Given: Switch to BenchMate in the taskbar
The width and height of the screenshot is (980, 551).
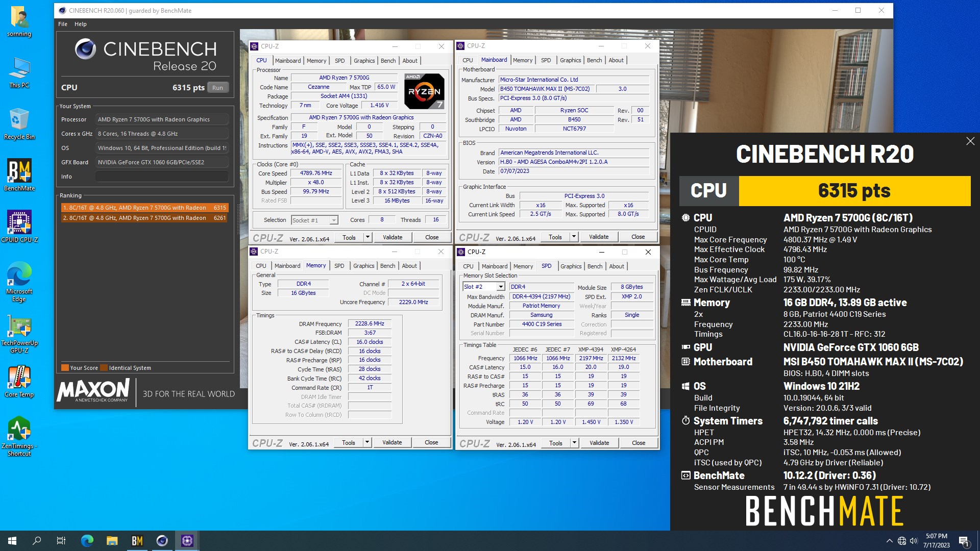Looking at the screenshot, I should (x=137, y=541).
